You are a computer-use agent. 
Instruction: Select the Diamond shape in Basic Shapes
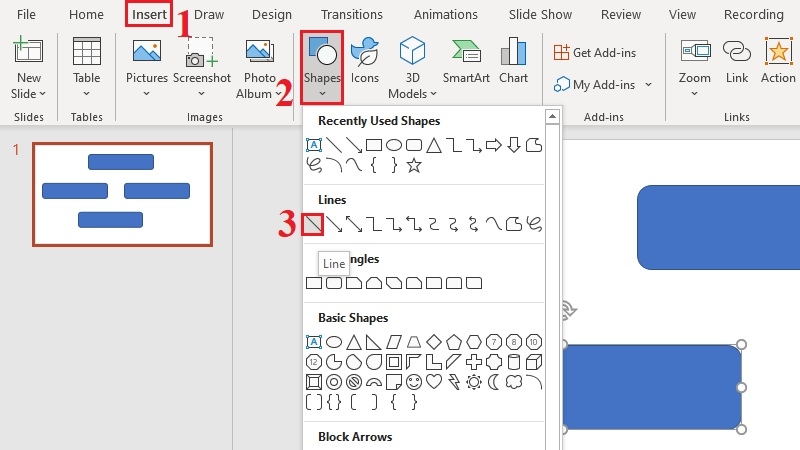point(434,342)
